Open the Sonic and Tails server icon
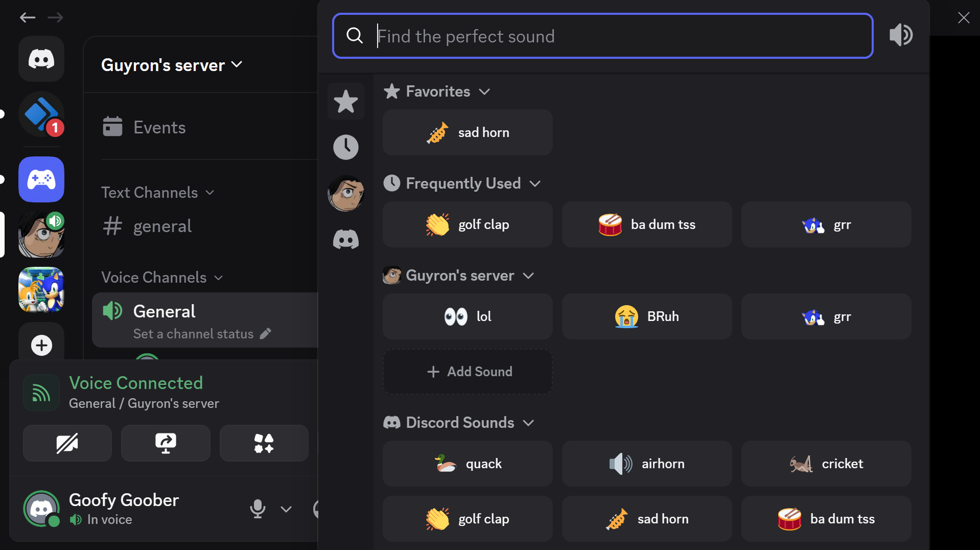The width and height of the screenshot is (980, 550). click(41, 290)
